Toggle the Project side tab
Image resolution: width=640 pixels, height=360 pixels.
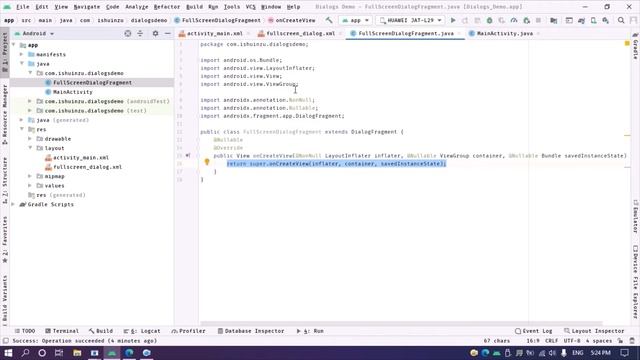[x=5, y=52]
